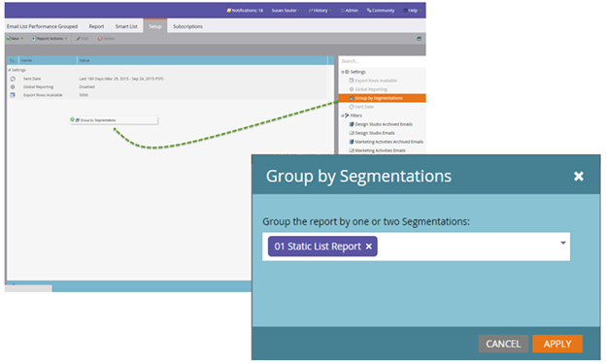Click the Sent Date clock icon in settings grid
Viewport: 606px width, 364px height.
tap(13, 79)
